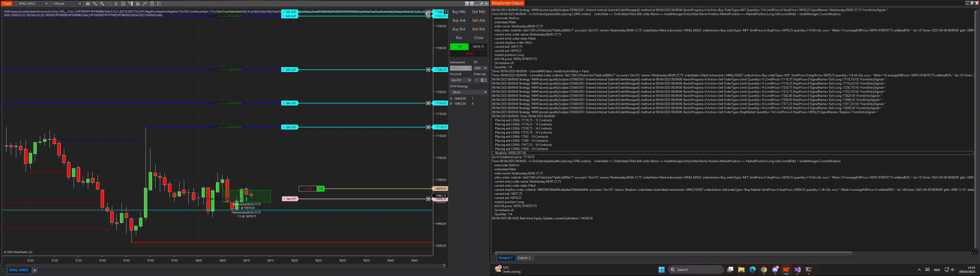Open the Indicators toolbar icon
Screen dimensions: 980x276
pos(145,4)
